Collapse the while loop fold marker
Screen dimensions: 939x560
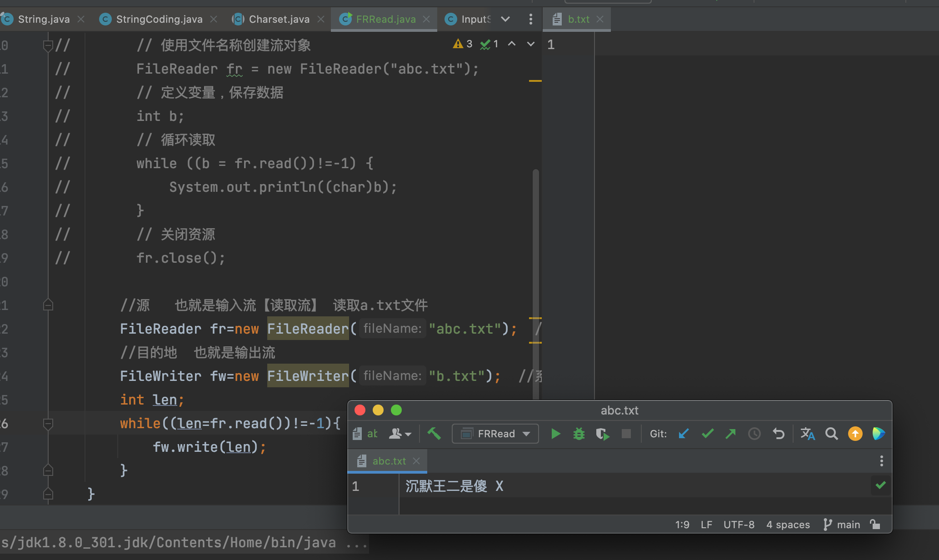[48, 424]
